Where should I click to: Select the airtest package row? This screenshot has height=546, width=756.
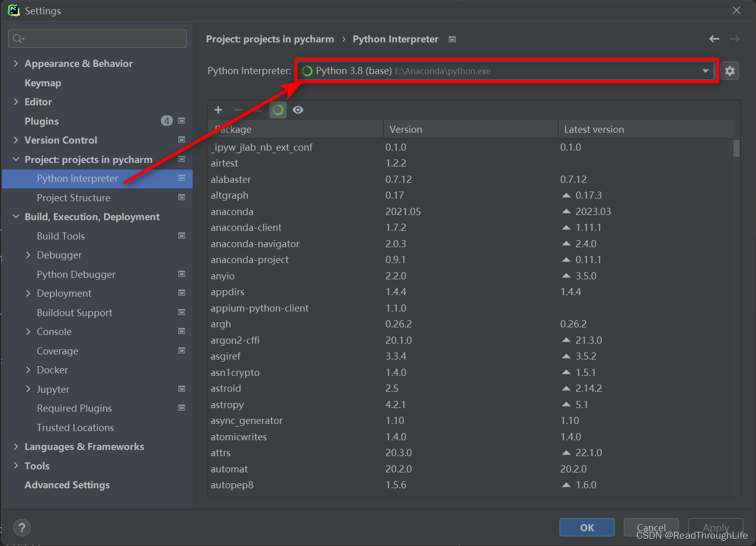click(x=470, y=163)
